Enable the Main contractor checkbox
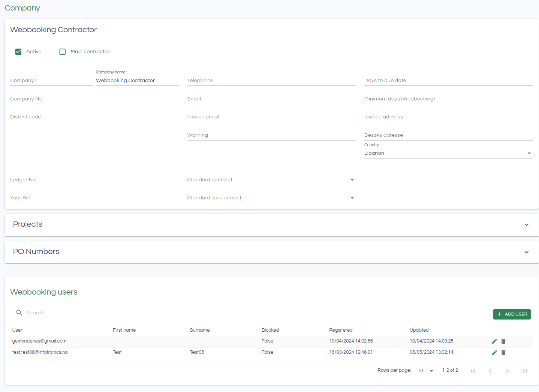Viewport: 539px width, 392px height. coord(63,52)
